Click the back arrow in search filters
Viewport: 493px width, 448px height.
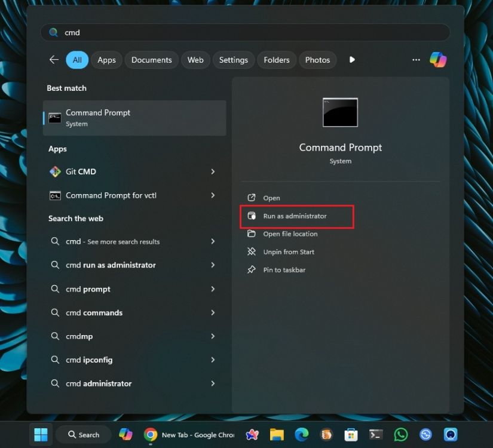54,60
